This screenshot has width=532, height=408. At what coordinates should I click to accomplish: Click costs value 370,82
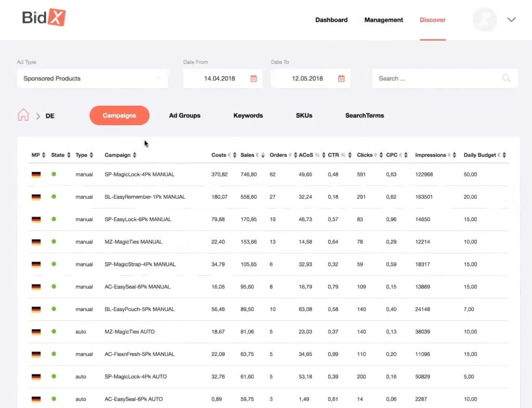pos(220,174)
